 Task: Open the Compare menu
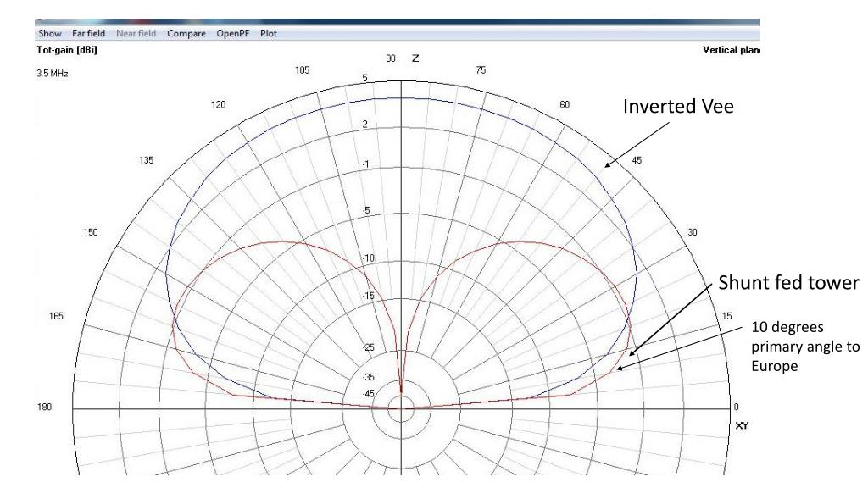(x=186, y=33)
